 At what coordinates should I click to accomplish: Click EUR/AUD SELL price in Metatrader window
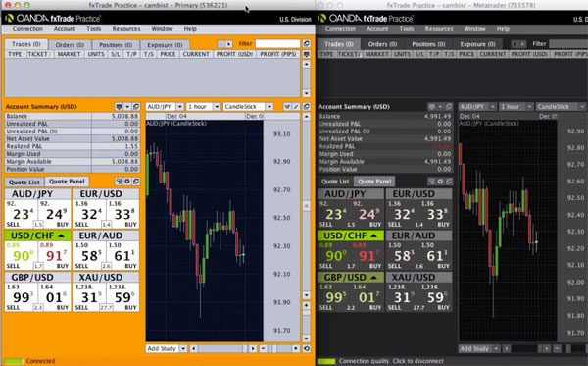click(x=402, y=256)
